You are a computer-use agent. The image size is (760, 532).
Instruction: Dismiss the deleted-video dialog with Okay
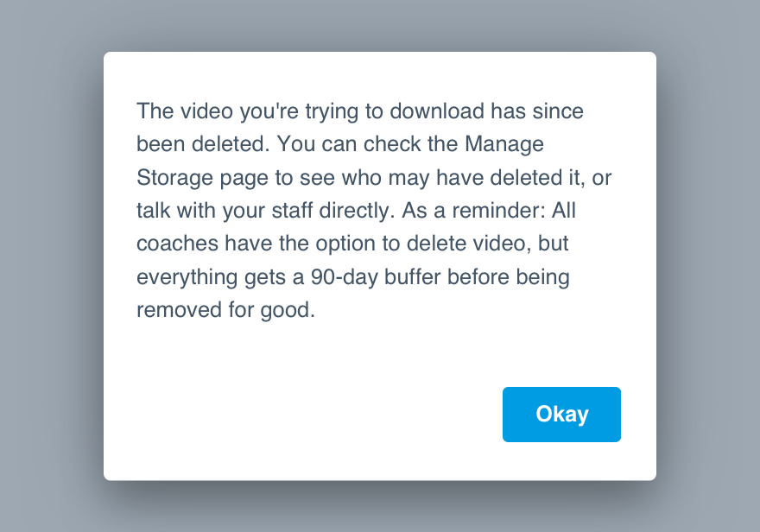[x=561, y=415]
